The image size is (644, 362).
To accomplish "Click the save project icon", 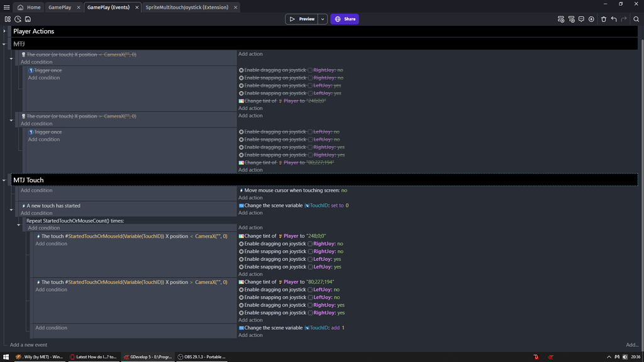I will pos(28,19).
